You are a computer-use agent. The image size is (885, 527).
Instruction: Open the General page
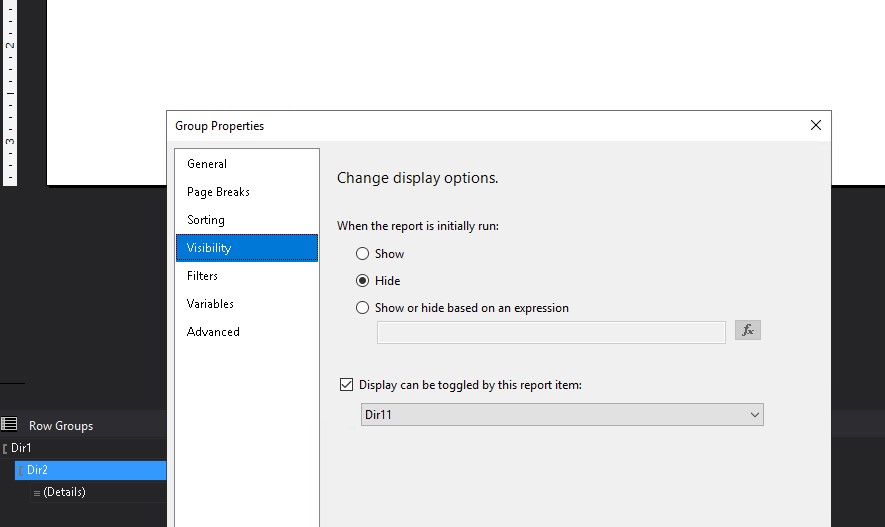tap(247, 164)
